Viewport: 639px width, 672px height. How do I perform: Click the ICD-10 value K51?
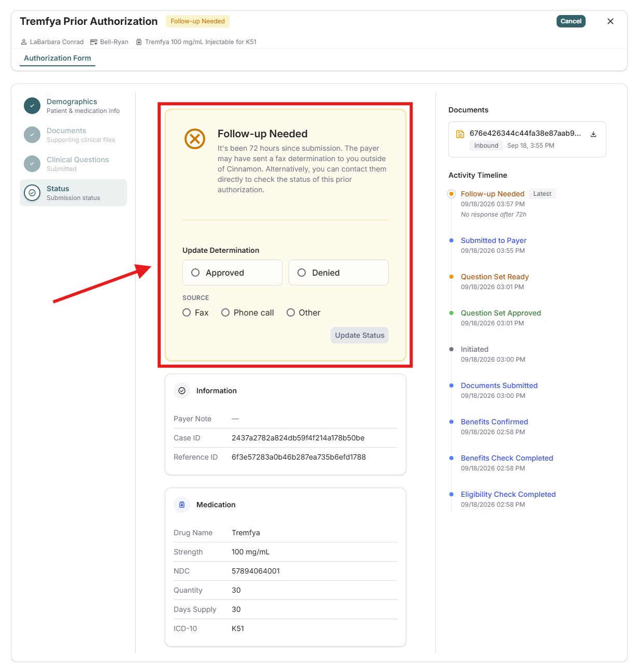pyautogui.click(x=238, y=628)
